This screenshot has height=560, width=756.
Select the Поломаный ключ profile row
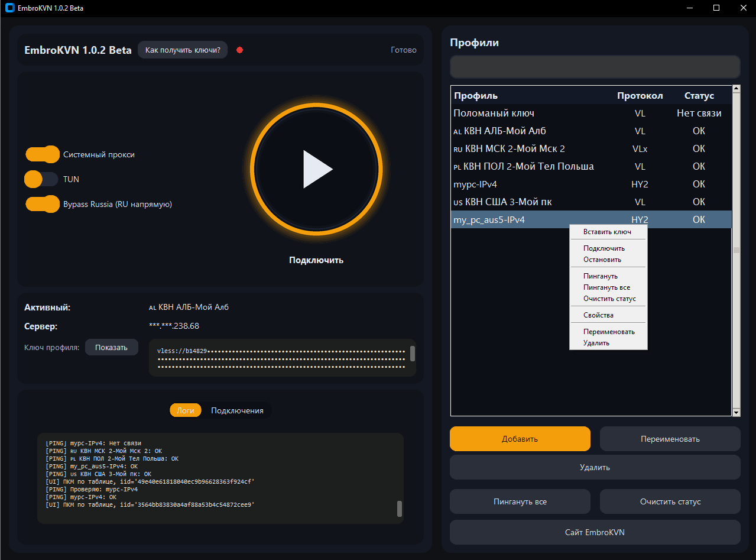532,113
